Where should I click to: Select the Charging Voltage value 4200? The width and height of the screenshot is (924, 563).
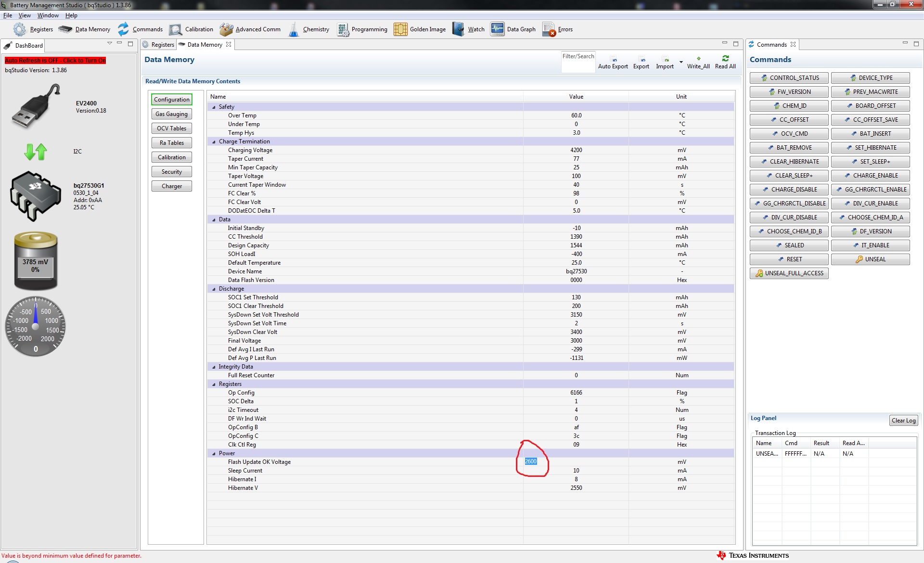tap(576, 150)
